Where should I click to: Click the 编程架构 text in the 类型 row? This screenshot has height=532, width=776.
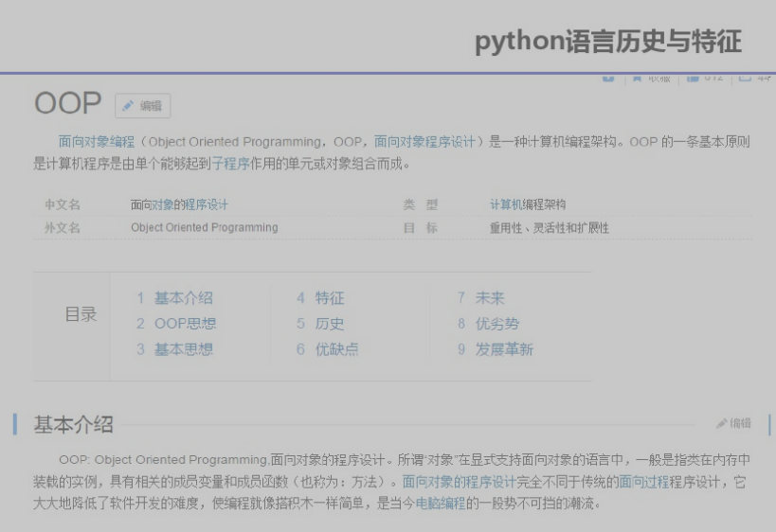click(545, 204)
